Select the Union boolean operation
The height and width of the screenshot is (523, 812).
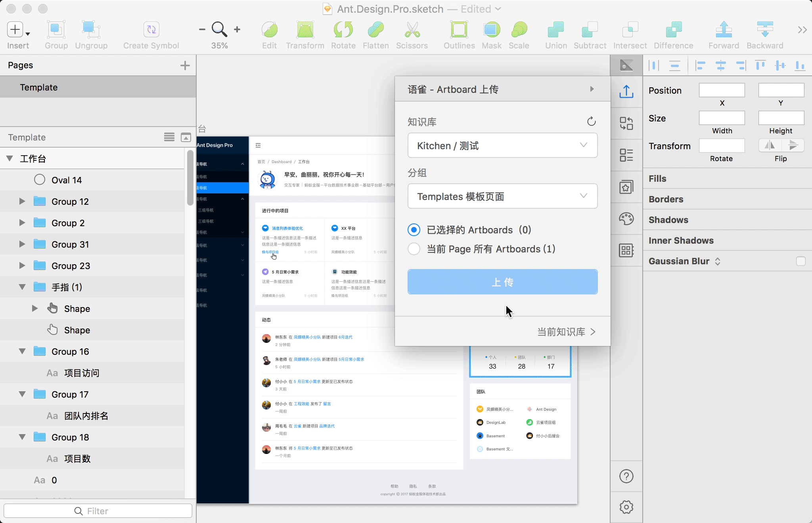(555, 30)
